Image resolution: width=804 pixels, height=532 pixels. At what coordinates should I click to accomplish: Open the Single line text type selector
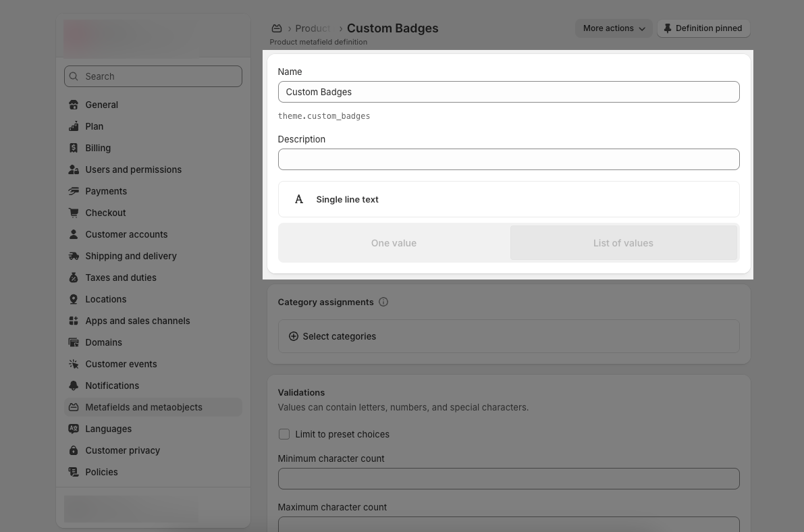coord(508,199)
